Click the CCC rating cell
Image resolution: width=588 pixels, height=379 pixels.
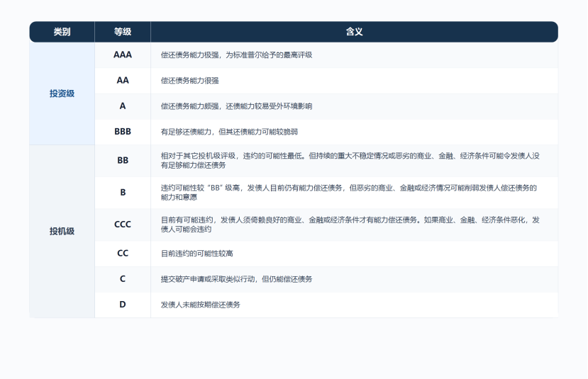pyautogui.click(x=123, y=225)
